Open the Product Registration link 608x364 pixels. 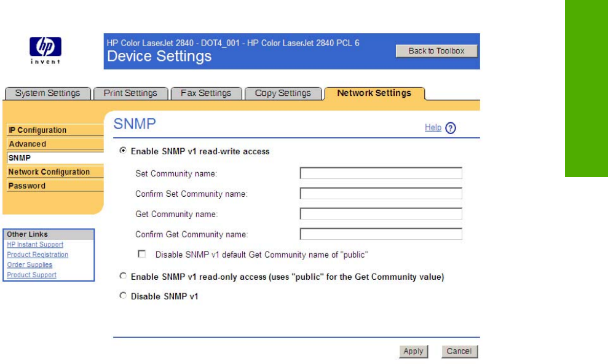[38, 255]
